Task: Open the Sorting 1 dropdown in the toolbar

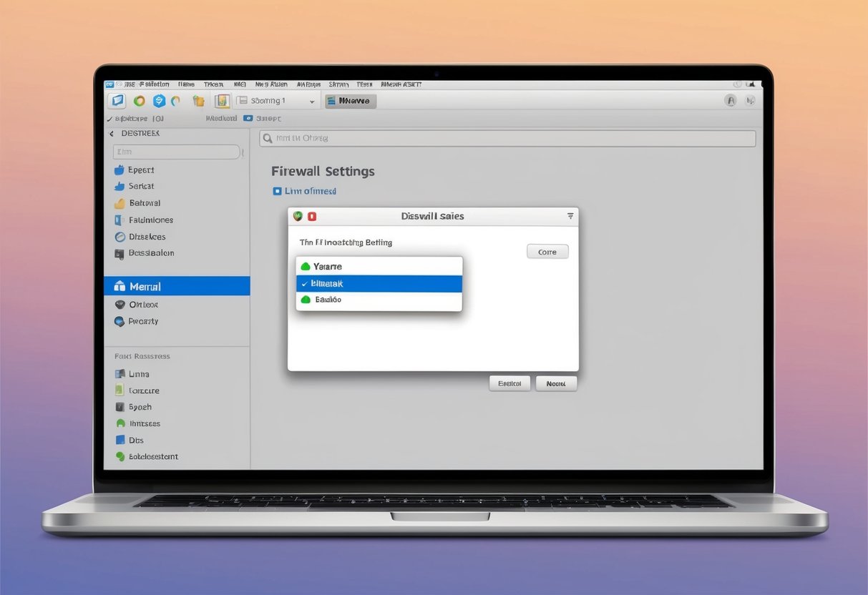Action: [x=277, y=100]
